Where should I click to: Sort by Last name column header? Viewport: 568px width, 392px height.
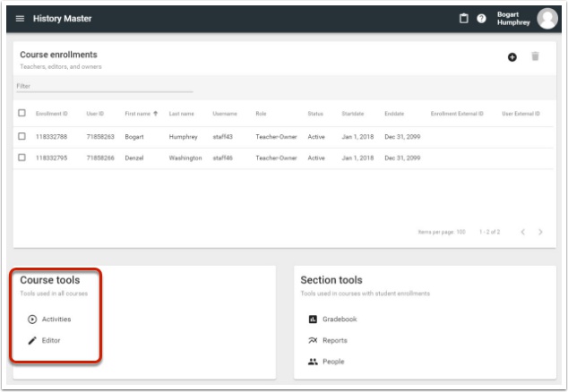click(182, 114)
